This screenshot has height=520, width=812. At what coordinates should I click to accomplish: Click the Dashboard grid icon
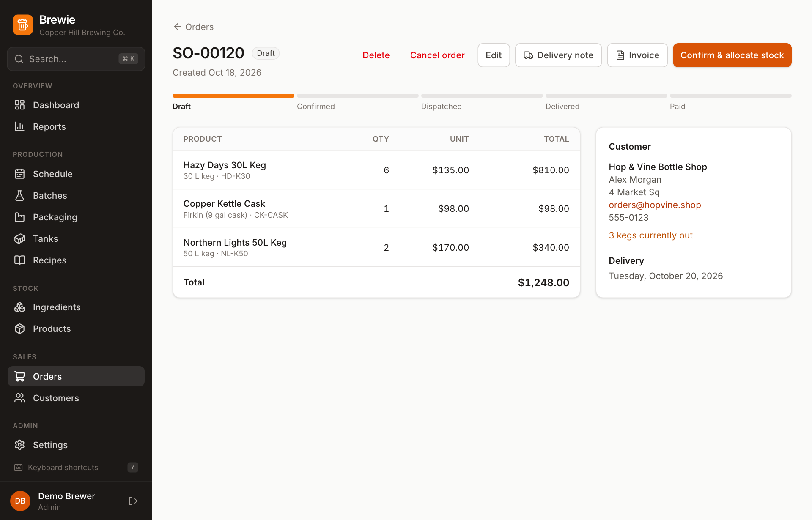(x=20, y=105)
